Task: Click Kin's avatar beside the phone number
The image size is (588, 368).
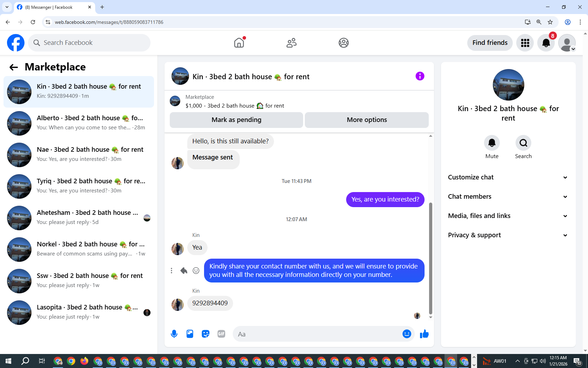Action: pos(177,305)
